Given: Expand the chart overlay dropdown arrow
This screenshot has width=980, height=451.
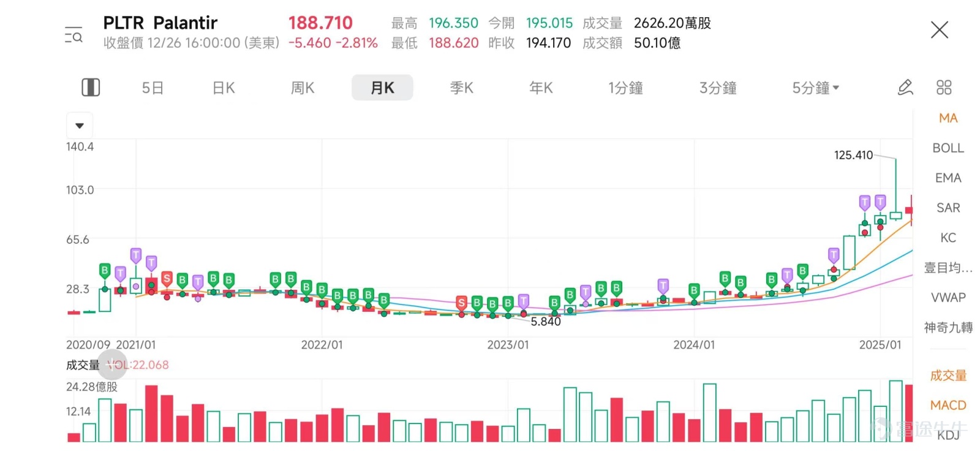Looking at the screenshot, I should click(80, 126).
